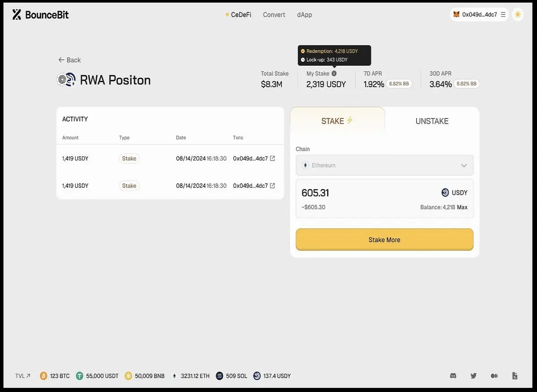Click Max next to Balance
The height and width of the screenshot is (392, 537).
462,207
